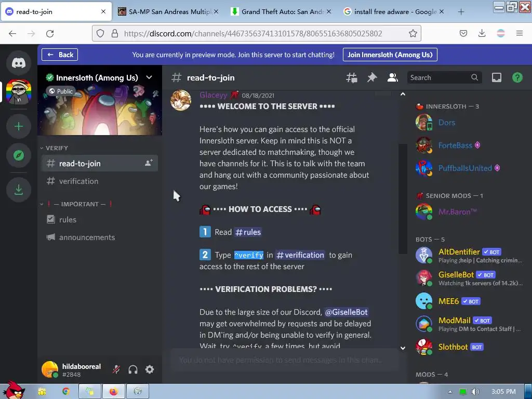Open new Firefox tab plus button
Viewport: 532px width, 399px height.
click(x=461, y=12)
